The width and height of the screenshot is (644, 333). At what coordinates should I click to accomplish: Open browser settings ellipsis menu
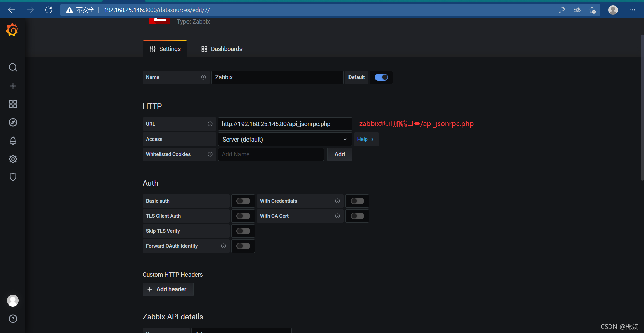coord(632,10)
